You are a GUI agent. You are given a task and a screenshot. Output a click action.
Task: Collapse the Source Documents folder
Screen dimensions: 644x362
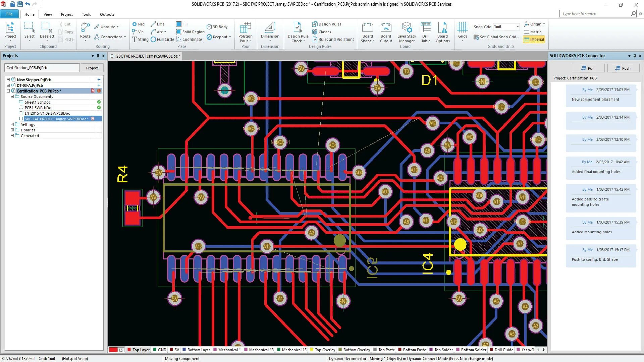click(12, 97)
